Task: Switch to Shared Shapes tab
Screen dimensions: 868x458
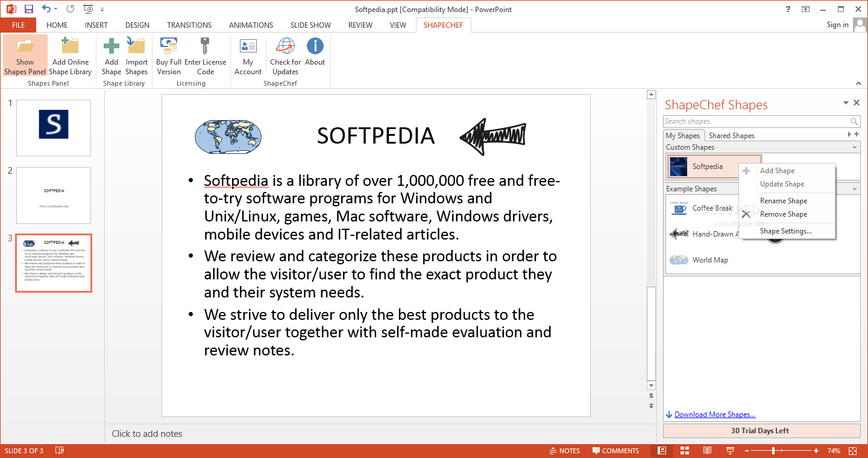Action: pos(731,136)
